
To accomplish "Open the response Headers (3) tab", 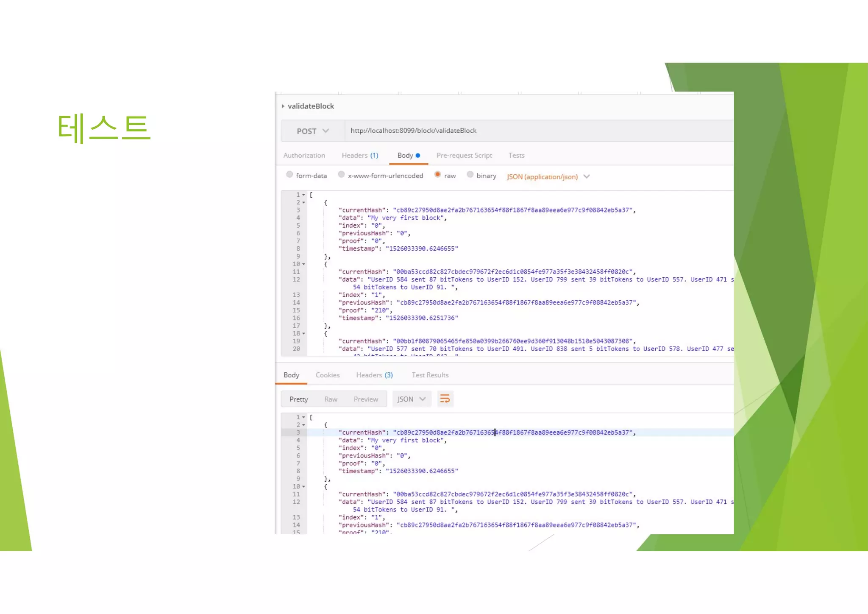I will [x=374, y=375].
